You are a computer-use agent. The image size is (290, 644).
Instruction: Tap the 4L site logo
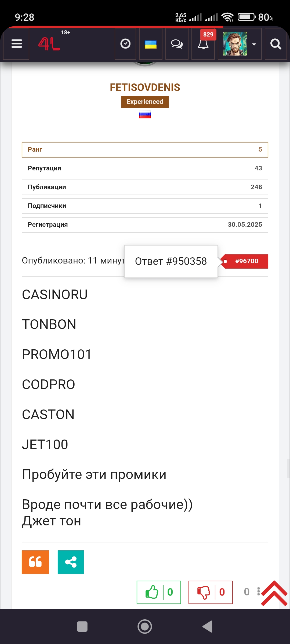(49, 44)
